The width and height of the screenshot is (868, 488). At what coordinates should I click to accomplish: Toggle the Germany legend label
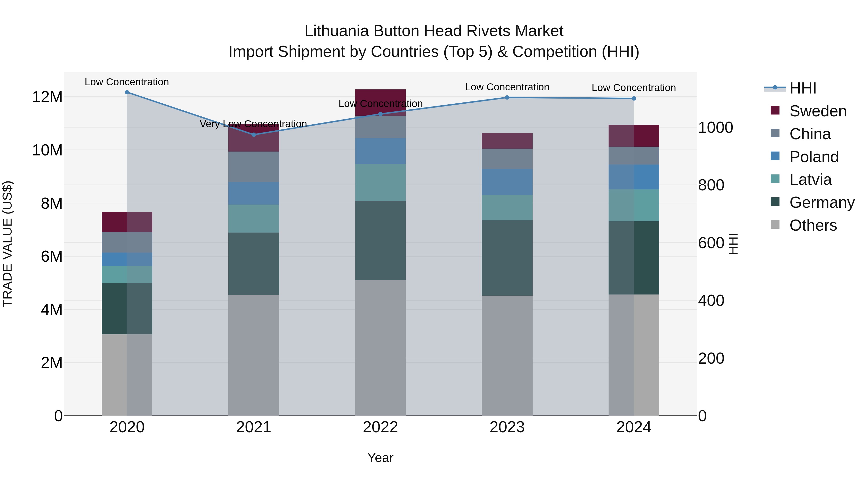click(822, 202)
